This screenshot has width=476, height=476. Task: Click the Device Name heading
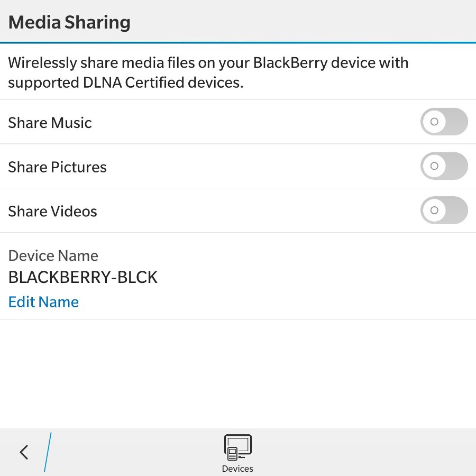[x=53, y=256]
